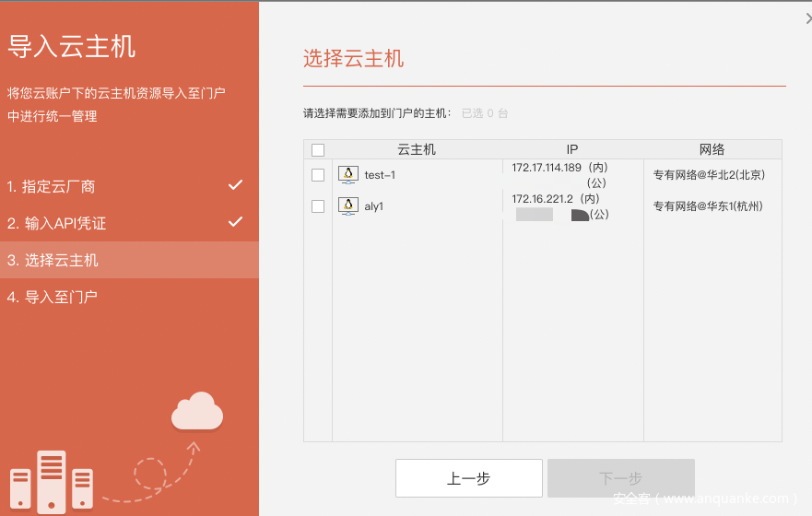This screenshot has width=812, height=516.
Task: Toggle the select-all checkbox in table header
Action: click(318, 149)
